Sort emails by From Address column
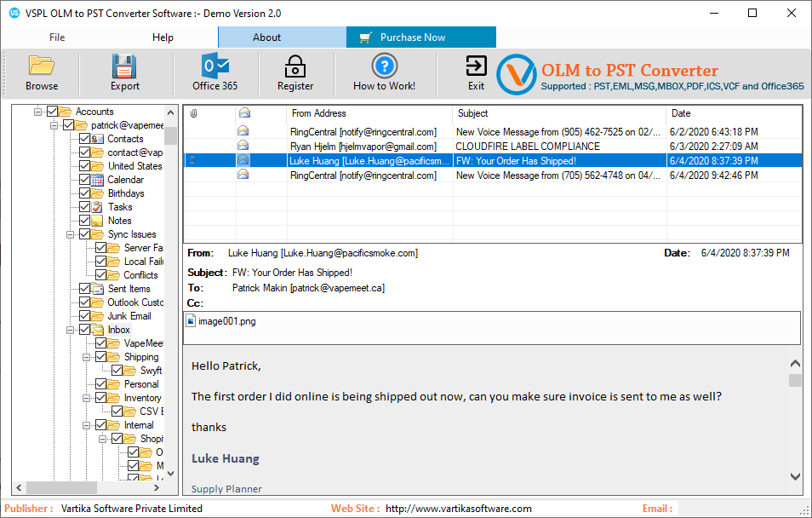Viewport: 812px width, 518px height. tap(369, 113)
